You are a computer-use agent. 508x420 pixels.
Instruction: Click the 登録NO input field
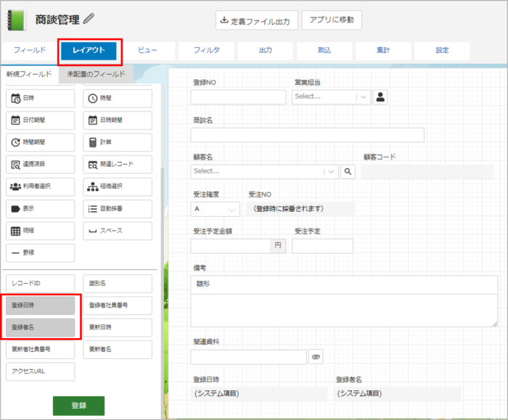(x=239, y=97)
